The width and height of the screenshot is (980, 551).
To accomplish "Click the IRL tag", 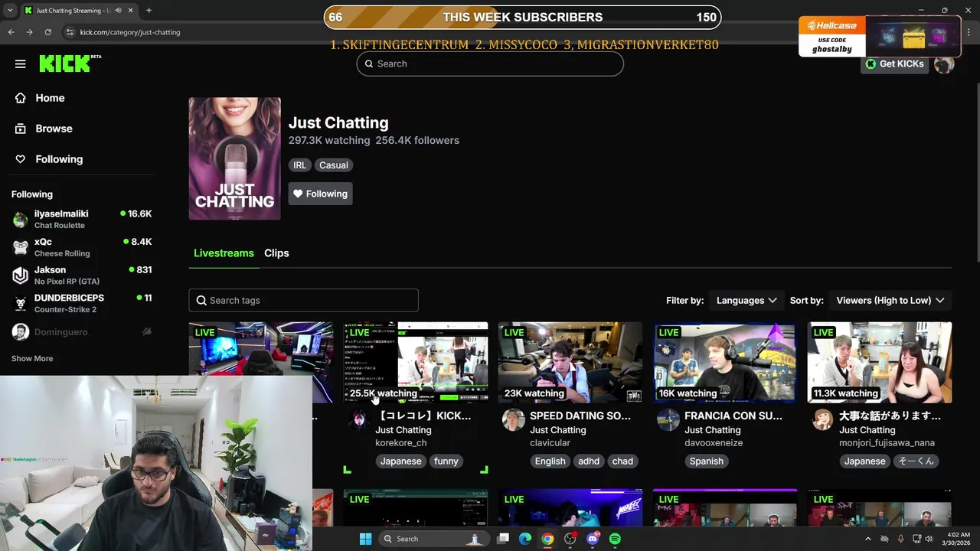I will (299, 165).
